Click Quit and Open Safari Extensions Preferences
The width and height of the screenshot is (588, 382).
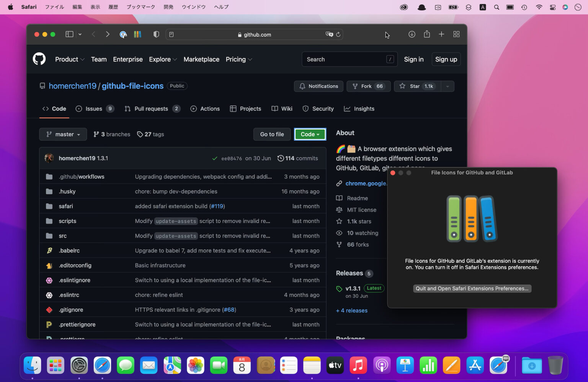click(x=472, y=288)
